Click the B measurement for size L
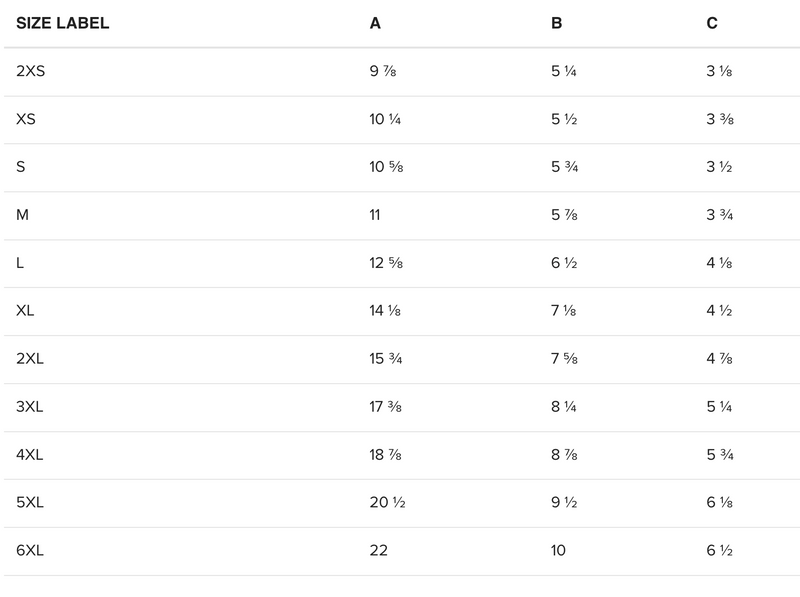Image resolution: width=800 pixels, height=597 pixels. pyautogui.click(x=564, y=263)
